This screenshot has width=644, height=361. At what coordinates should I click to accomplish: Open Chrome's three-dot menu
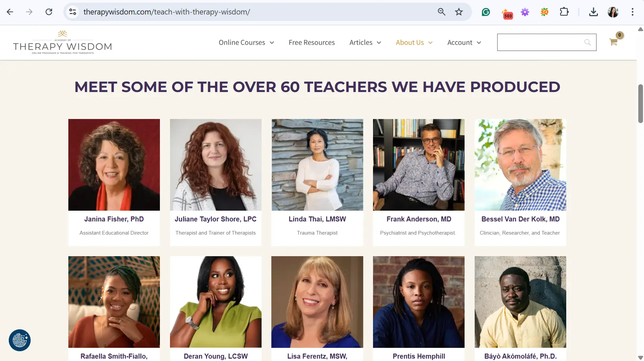633,12
